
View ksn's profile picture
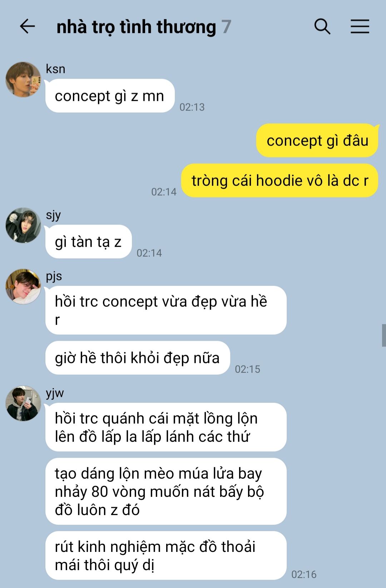point(23,79)
